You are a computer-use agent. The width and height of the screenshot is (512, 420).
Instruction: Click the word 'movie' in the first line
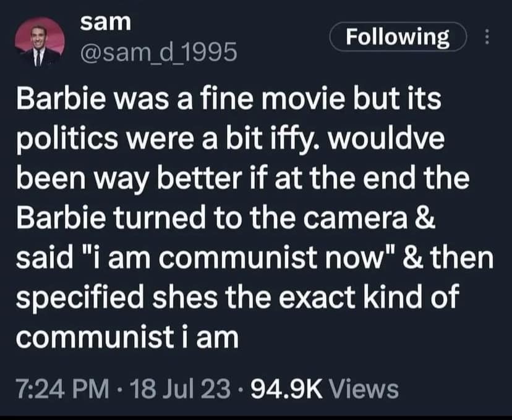pyautogui.click(x=302, y=99)
